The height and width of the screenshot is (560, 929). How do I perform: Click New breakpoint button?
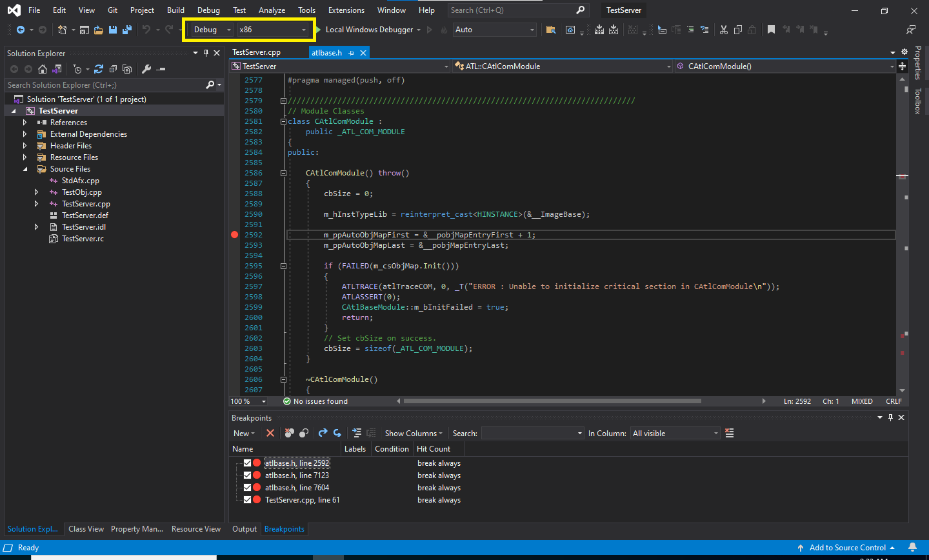click(244, 434)
